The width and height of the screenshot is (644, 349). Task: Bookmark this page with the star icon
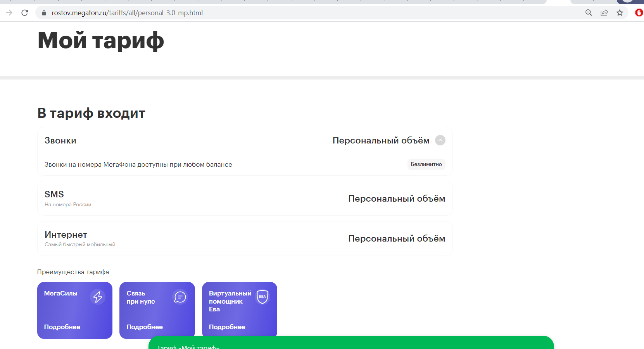coord(620,13)
